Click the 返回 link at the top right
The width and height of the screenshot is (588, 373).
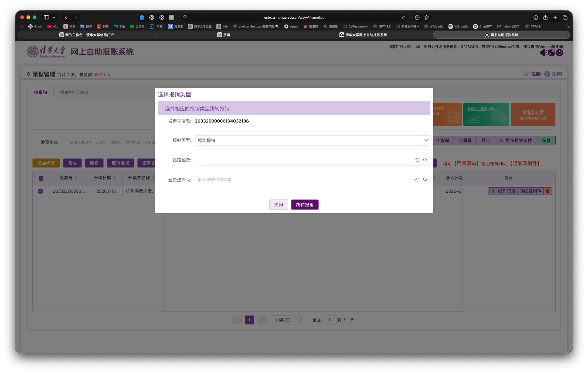553,74
